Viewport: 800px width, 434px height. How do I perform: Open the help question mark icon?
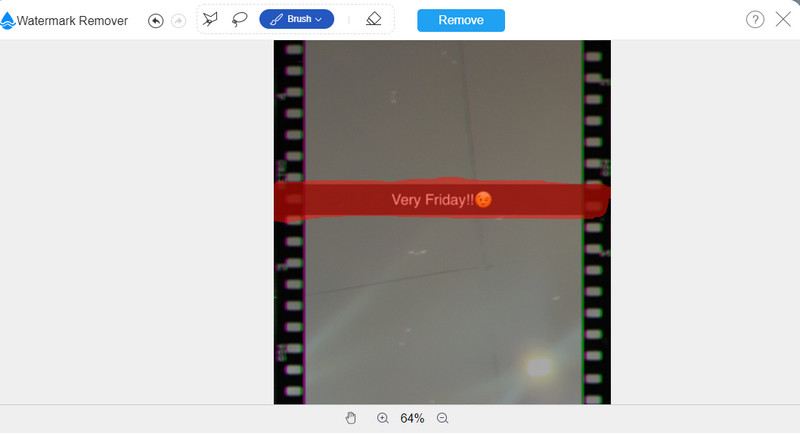(x=755, y=20)
